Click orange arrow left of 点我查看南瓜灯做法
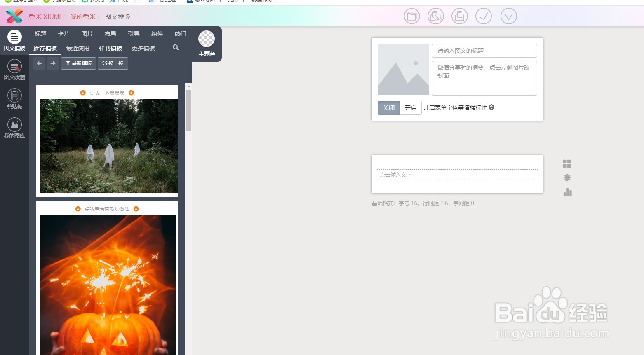 78,209
